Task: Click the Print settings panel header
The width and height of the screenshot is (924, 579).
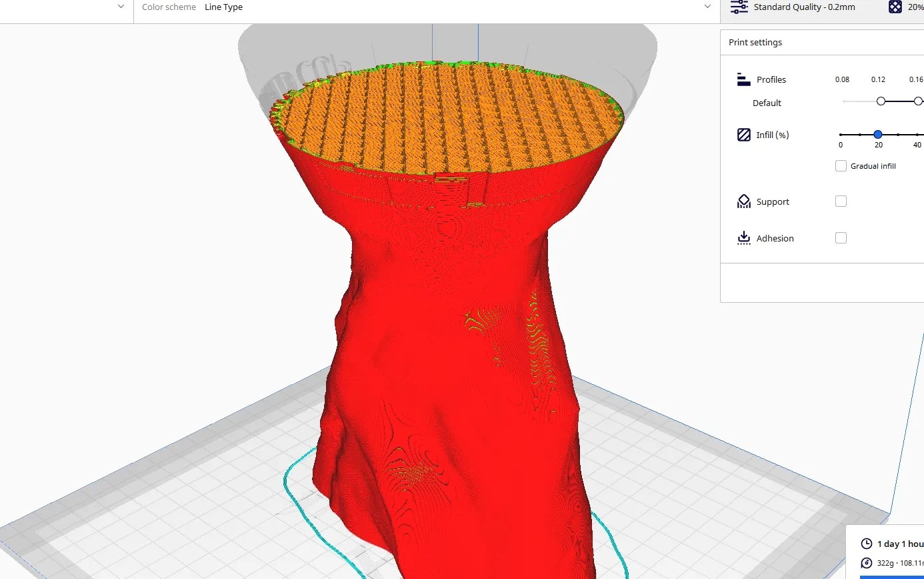Action: (x=755, y=42)
